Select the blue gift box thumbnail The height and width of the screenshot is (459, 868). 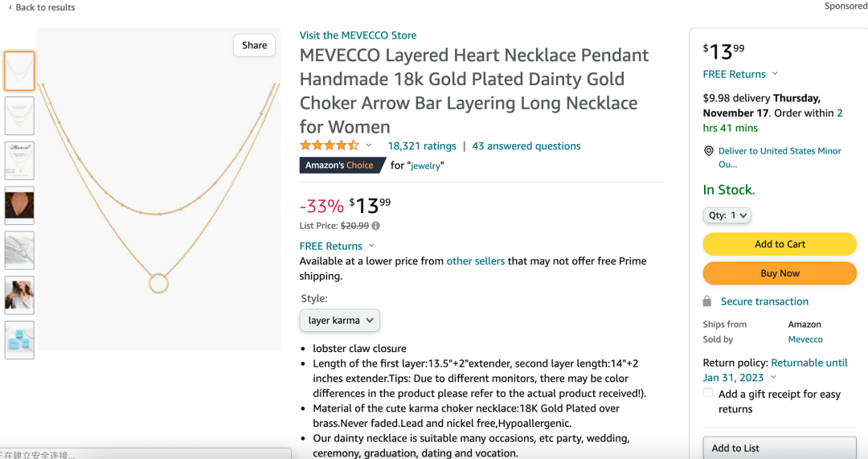click(19, 340)
